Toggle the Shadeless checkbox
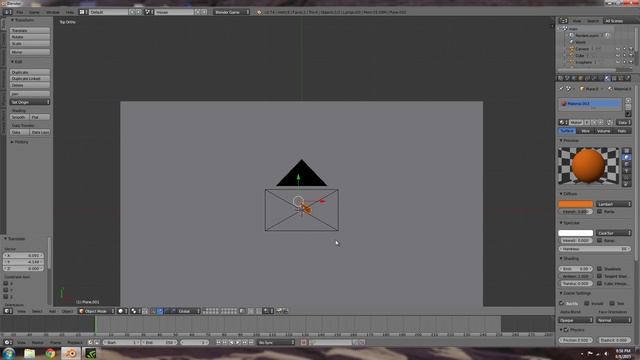This screenshot has width=640, height=360. pos(600,269)
